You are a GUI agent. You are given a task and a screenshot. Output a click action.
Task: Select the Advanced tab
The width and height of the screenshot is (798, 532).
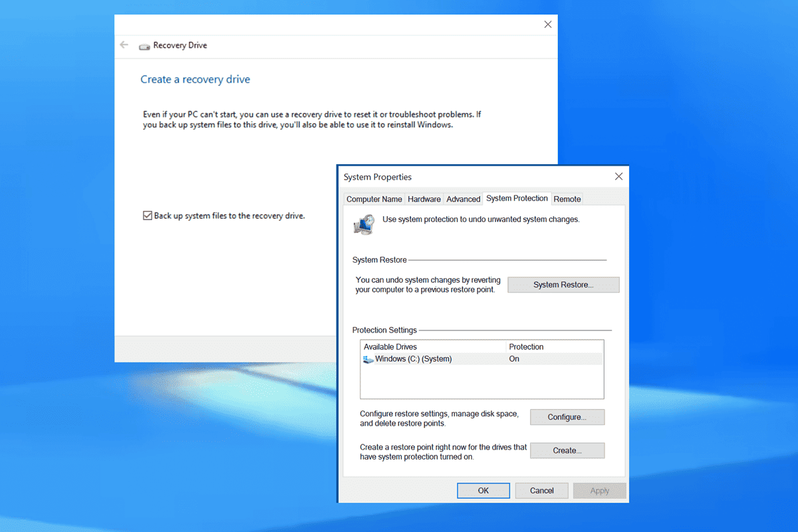463,198
